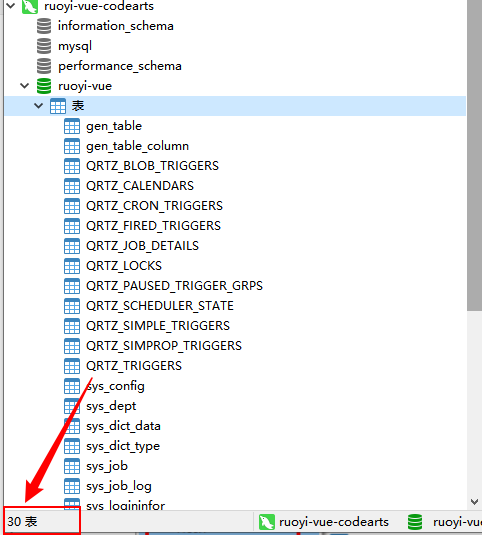This screenshot has height=535, width=482.
Task: Click the sys_job table icon
Action: coord(72,466)
